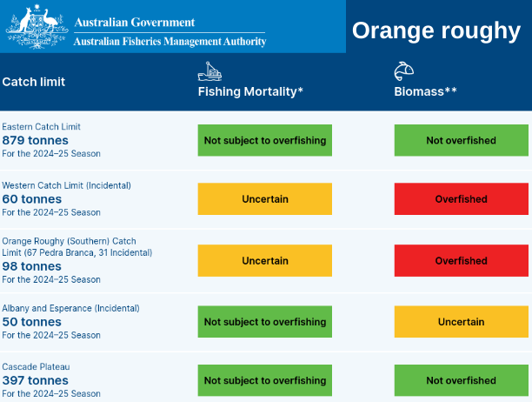Click the 60 tonnes value
The height and width of the screenshot is (402, 532).
coord(31,199)
